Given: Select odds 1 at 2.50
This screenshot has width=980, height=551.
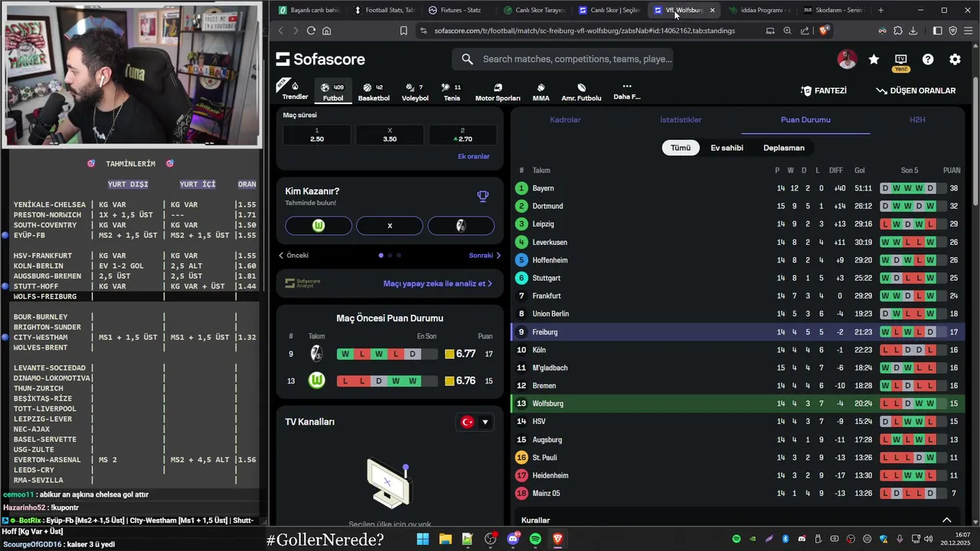Looking at the screenshot, I should pos(317,135).
